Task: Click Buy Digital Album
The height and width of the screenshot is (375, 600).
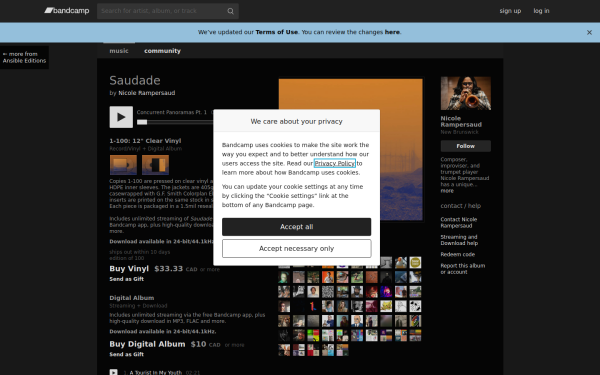Action: [x=147, y=344]
